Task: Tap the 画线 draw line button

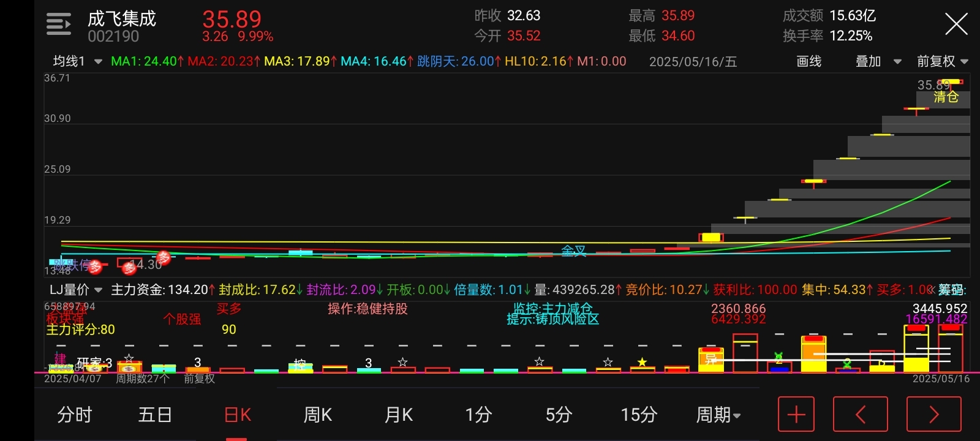Action: pyautogui.click(x=809, y=61)
